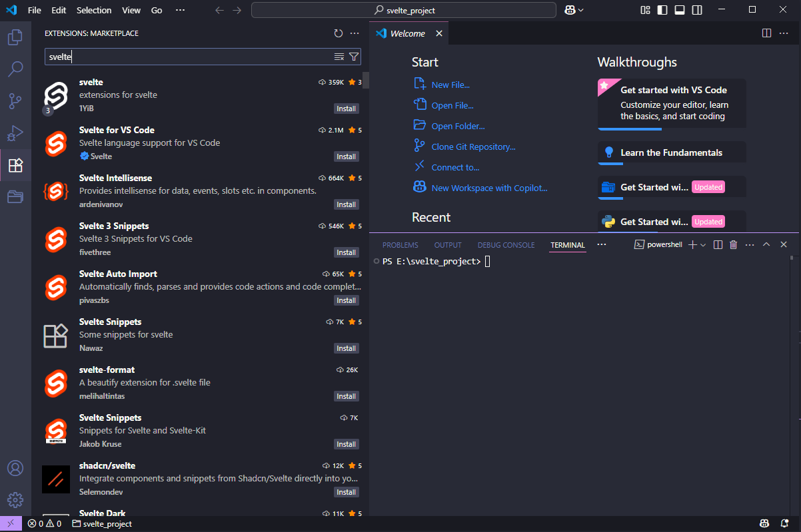Screen dimensions: 801x532
Task: Open the Selection menu
Action: tap(94, 10)
